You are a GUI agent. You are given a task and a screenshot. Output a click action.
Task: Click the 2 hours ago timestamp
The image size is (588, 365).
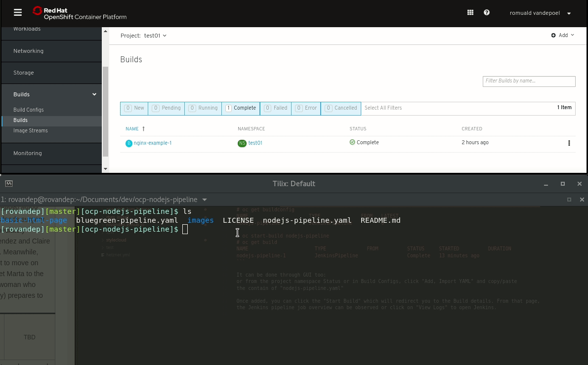coord(475,143)
